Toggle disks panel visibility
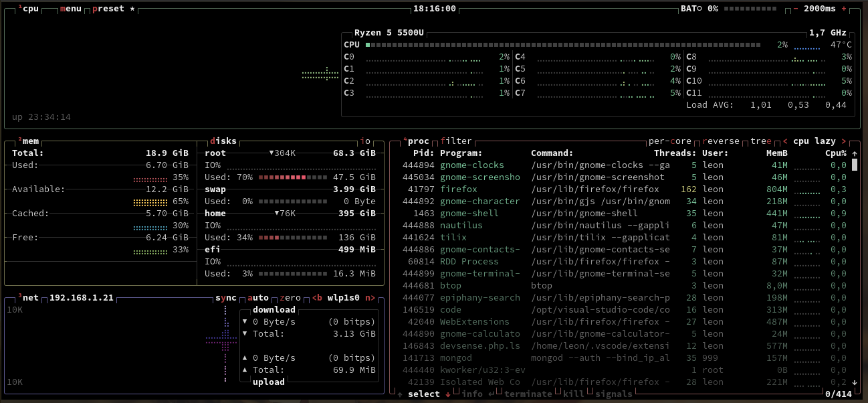 pos(223,141)
